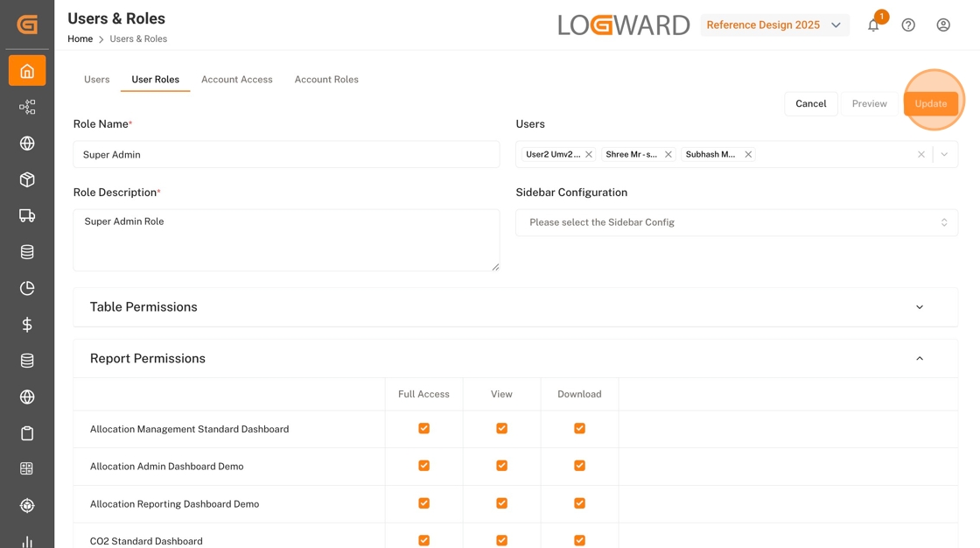980x548 pixels.
Task: Toggle View for Allocation Admin Dashboard Demo
Action: click(x=501, y=466)
